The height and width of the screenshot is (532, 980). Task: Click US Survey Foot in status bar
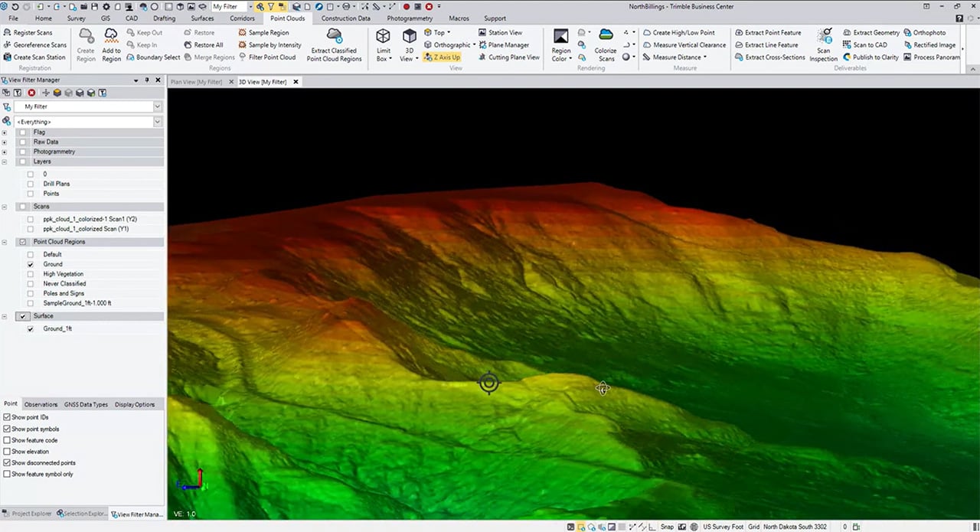point(722,527)
